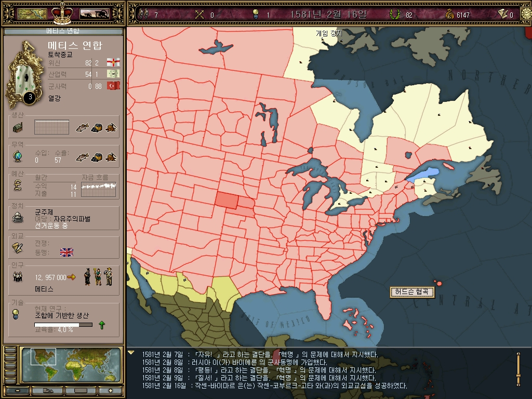Click the middle pop figure in 인구
Image resolution: width=532 pixels, height=399 pixels.
pos(98,277)
